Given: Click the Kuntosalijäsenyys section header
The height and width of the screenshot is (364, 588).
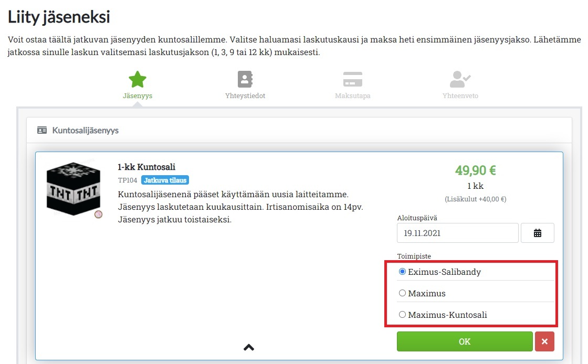Looking at the screenshot, I should (85, 131).
